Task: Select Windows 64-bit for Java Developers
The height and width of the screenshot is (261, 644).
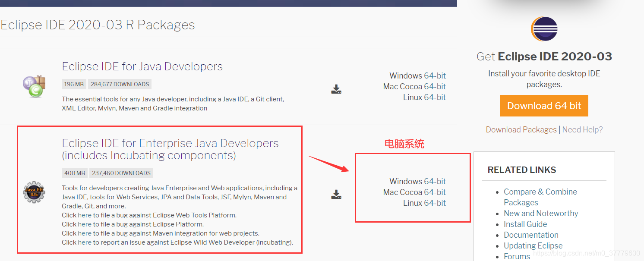Action: (x=435, y=75)
